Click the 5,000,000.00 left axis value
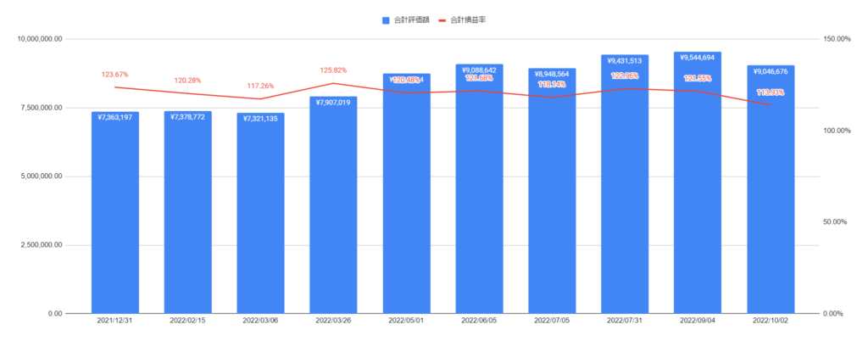The height and width of the screenshot is (341, 868). (x=42, y=176)
